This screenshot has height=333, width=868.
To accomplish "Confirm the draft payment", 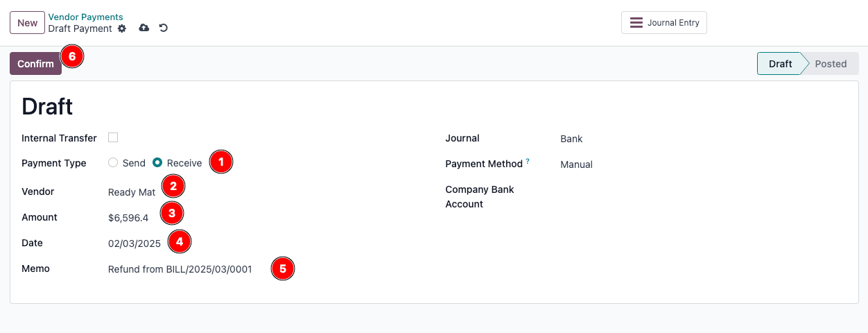I will point(35,64).
